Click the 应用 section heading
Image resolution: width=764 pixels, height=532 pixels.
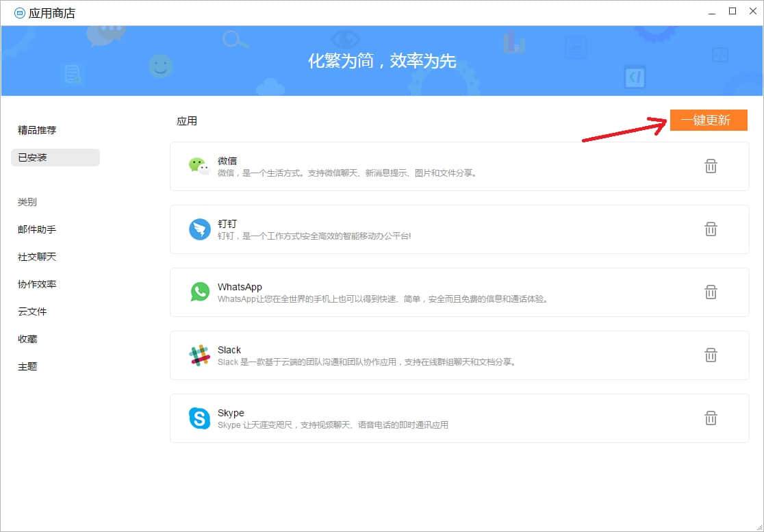point(187,121)
